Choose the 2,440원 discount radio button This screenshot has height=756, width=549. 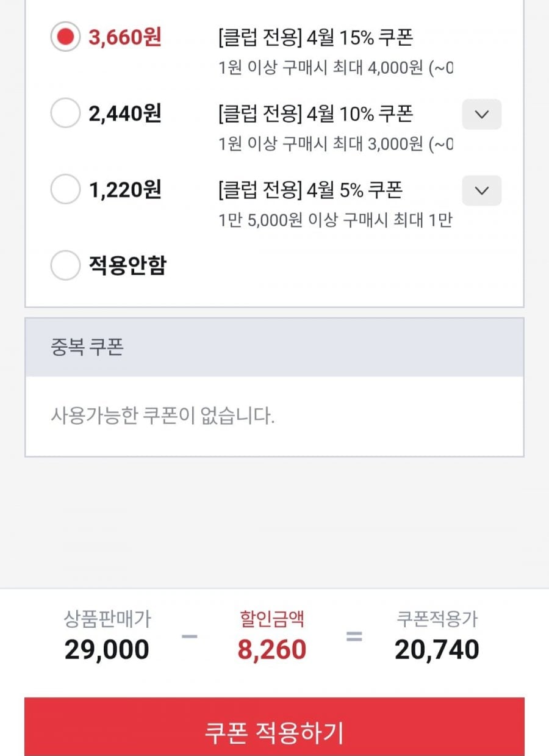pyautogui.click(x=65, y=113)
